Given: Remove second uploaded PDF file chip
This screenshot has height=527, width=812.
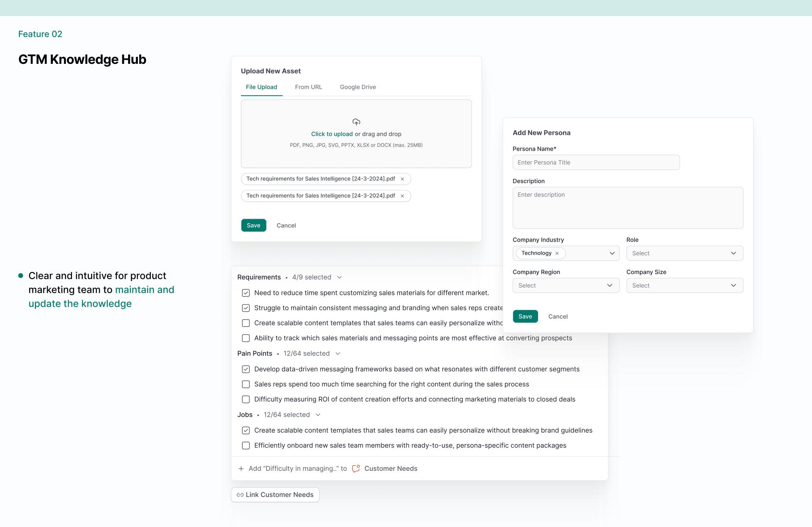Looking at the screenshot, I should tap(402, 196).
